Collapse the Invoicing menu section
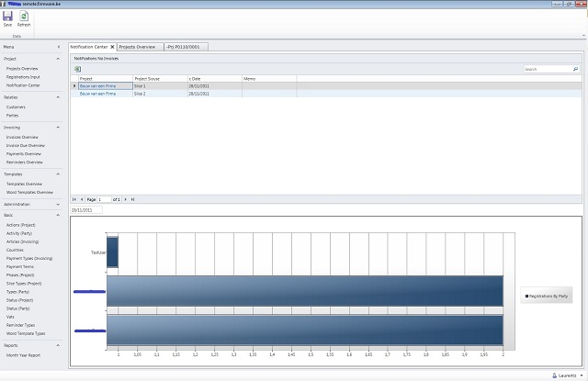Viewport: 588px width, 381px height. (58, 128)
